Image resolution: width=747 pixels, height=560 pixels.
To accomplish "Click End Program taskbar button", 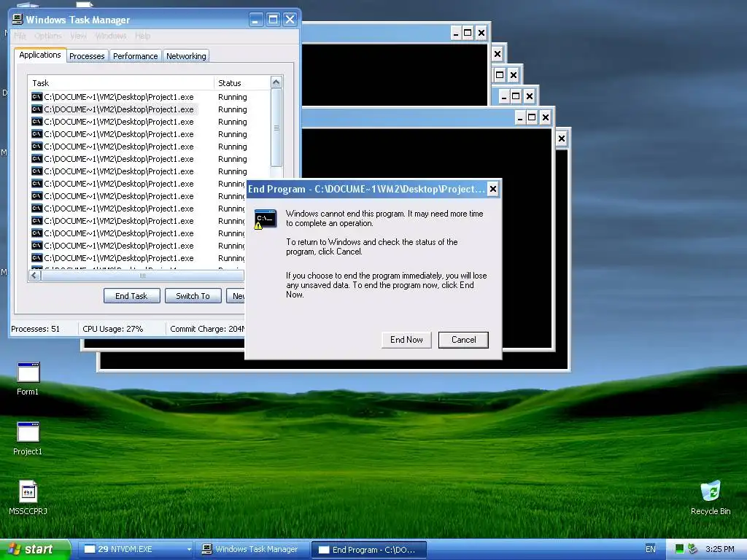I will (x=368, y=550).
